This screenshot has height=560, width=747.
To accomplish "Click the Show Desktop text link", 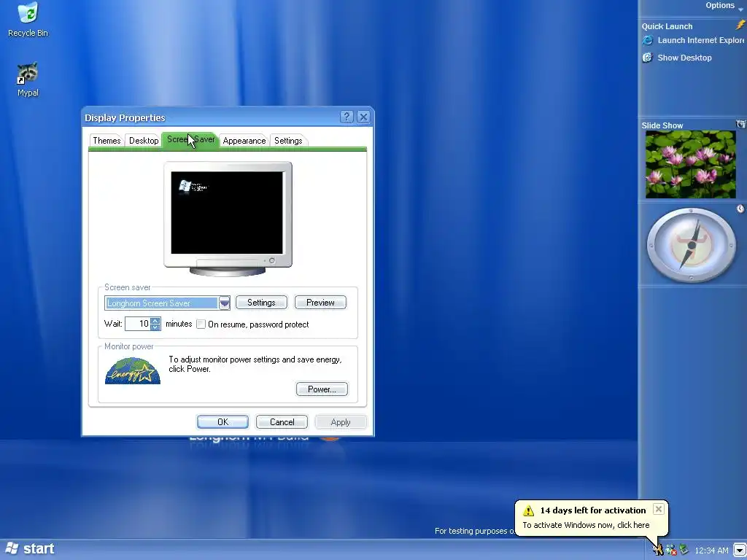I will (x=684, y=58).
